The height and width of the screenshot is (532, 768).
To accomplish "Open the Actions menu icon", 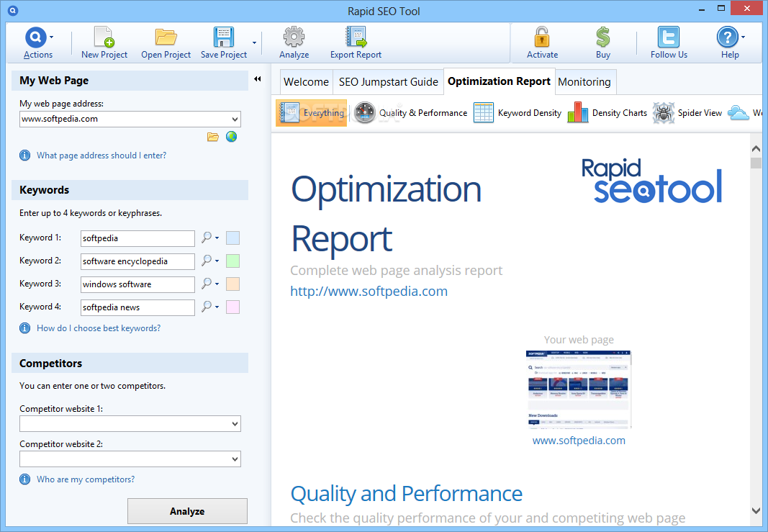I will point(35,37).
